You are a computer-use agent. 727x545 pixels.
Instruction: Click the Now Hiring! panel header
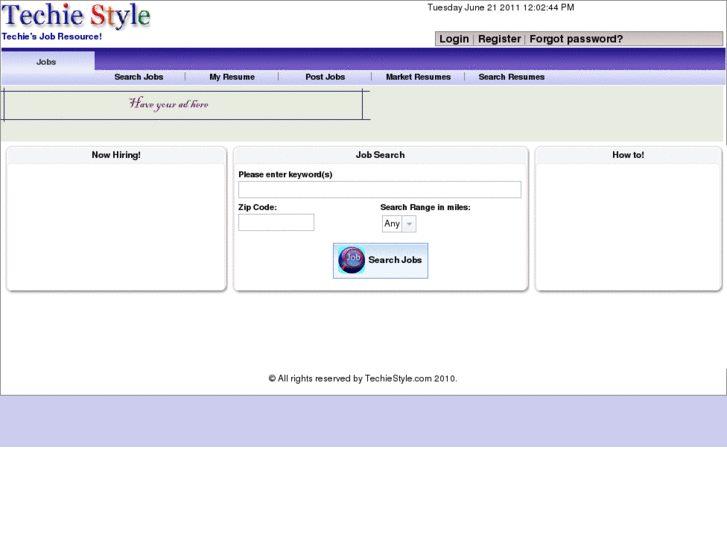[116, 155]
